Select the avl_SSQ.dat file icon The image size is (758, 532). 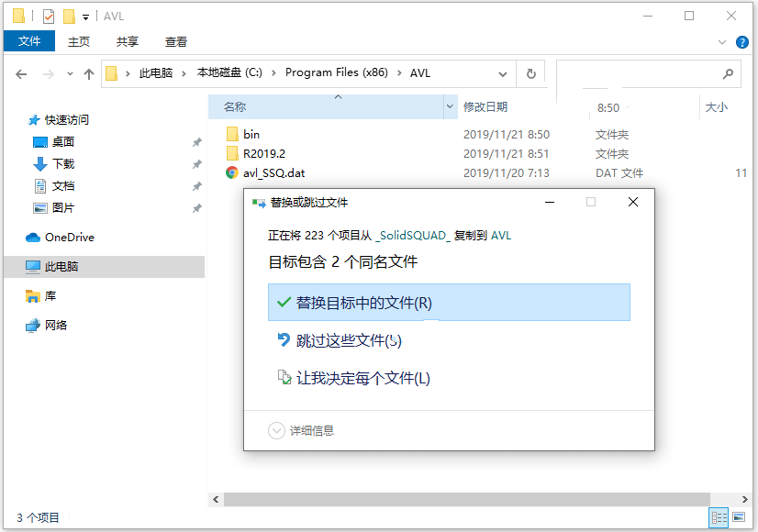pos(232,172)
